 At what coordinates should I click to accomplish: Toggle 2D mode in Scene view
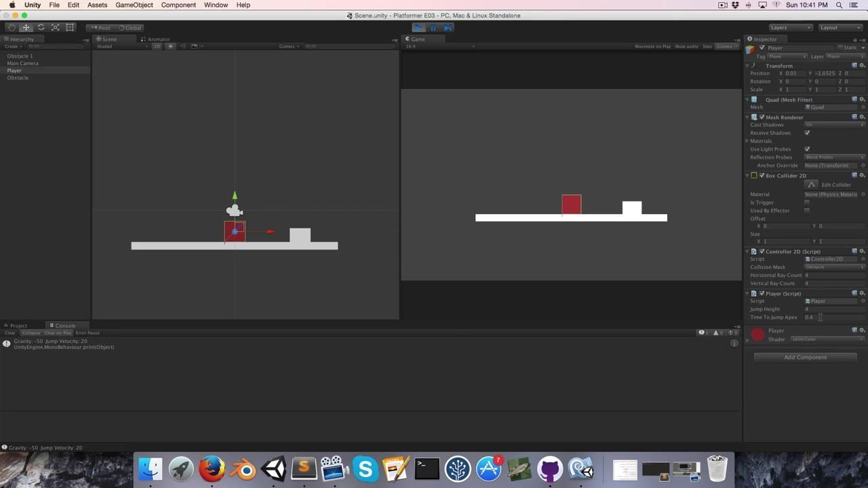(x=157, y=46)
